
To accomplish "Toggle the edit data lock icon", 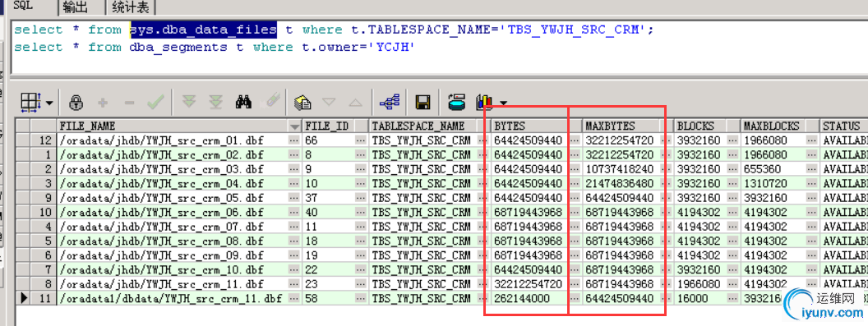I will pos(76,103).
